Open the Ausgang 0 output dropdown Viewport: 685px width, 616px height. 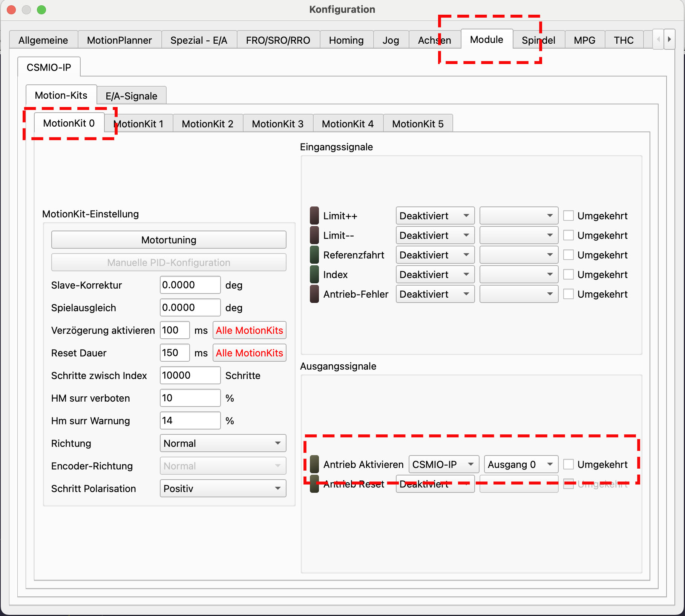(x=520, y=464)
